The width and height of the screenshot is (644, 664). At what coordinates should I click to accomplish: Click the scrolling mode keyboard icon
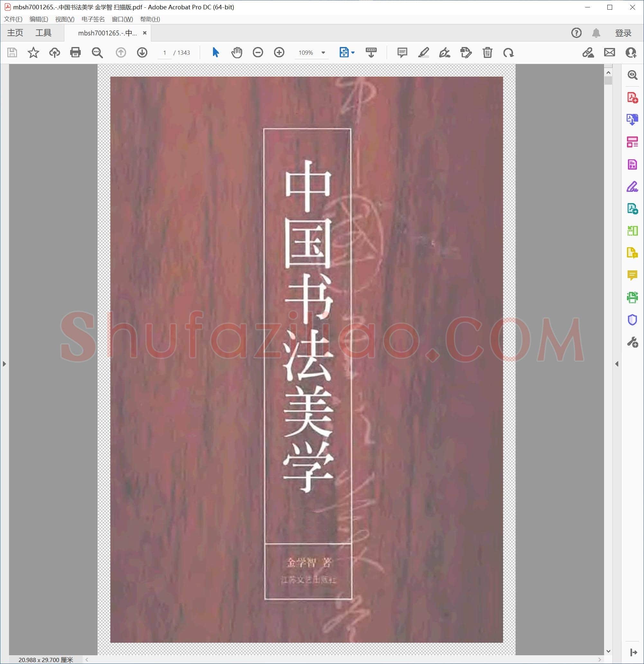click(x=371, y=52)
